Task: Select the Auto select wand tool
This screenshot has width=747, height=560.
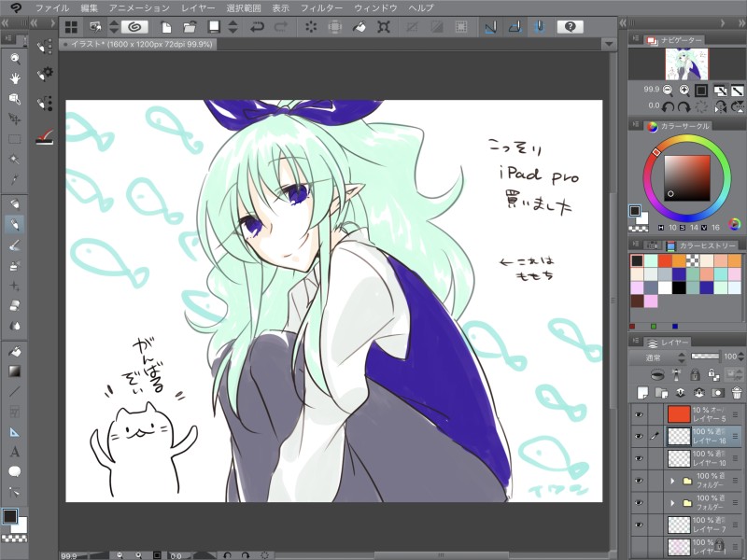Action: [x=15, y=159]
